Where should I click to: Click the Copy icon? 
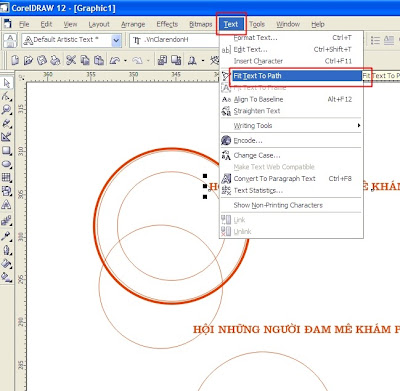85,60
